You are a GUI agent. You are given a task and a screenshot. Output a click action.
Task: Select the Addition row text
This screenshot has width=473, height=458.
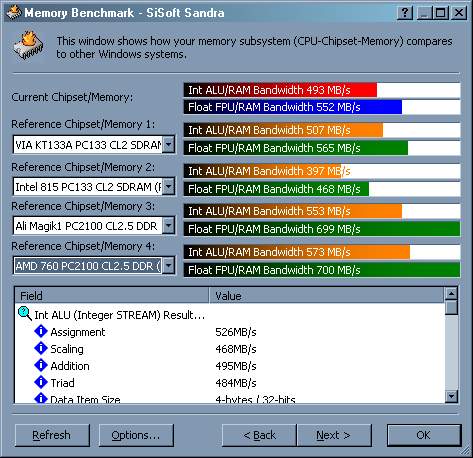70,366
